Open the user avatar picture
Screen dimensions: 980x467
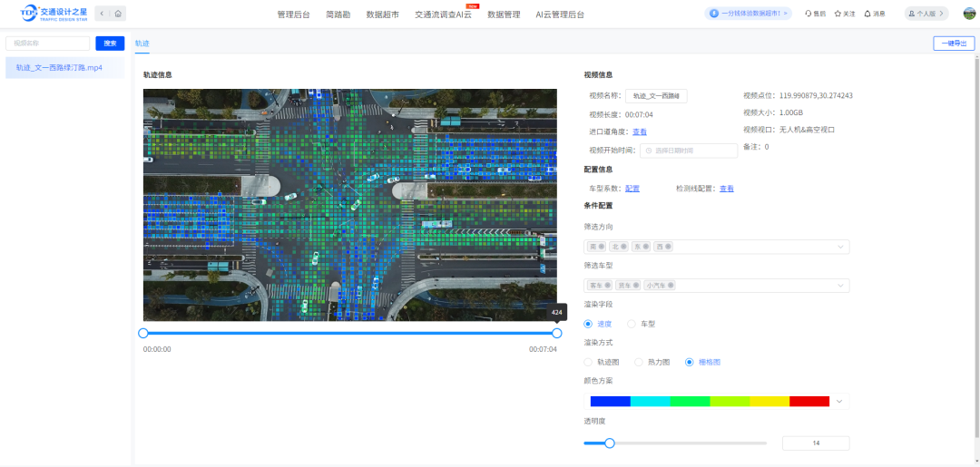969,13
